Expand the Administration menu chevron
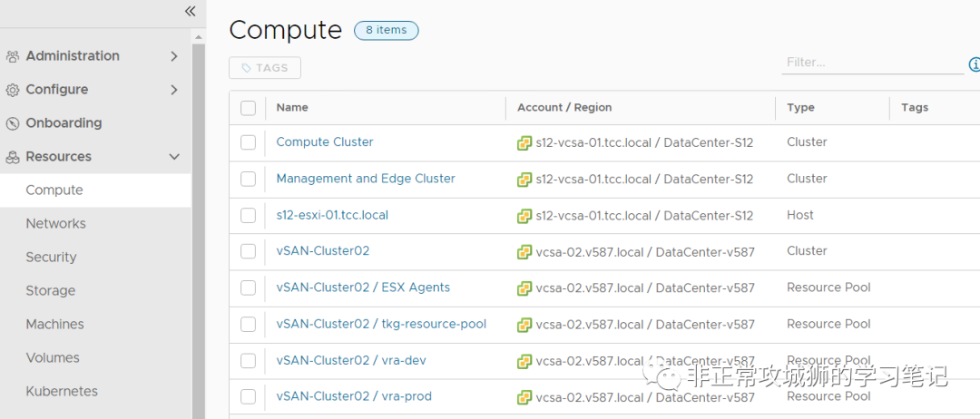 click(x=174, y=56)
